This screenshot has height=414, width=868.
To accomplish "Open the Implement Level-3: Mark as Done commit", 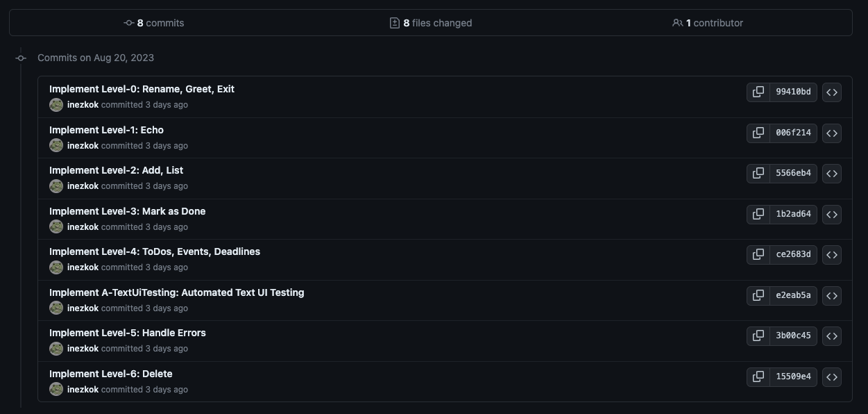I will click(x=127, y=210).
